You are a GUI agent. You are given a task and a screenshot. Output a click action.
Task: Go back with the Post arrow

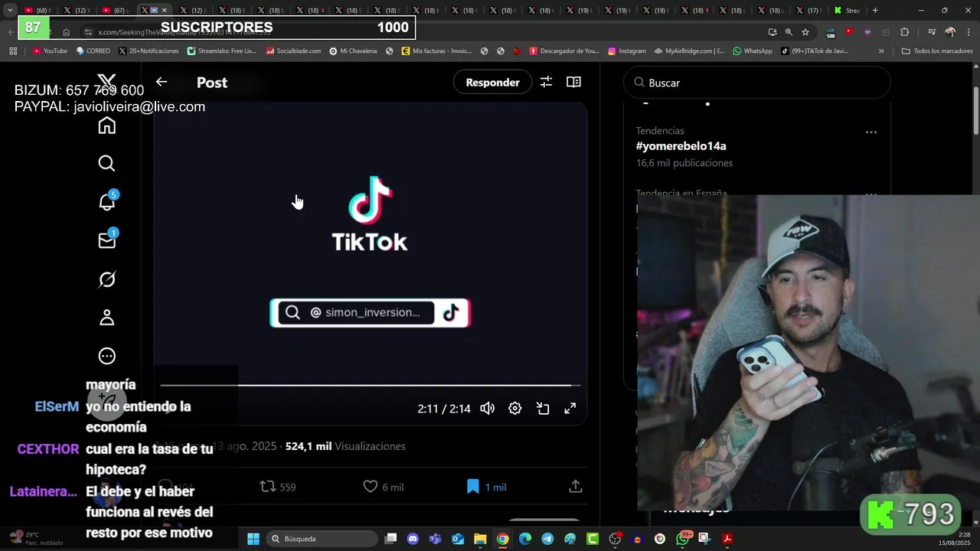click(x=162, y=82)
